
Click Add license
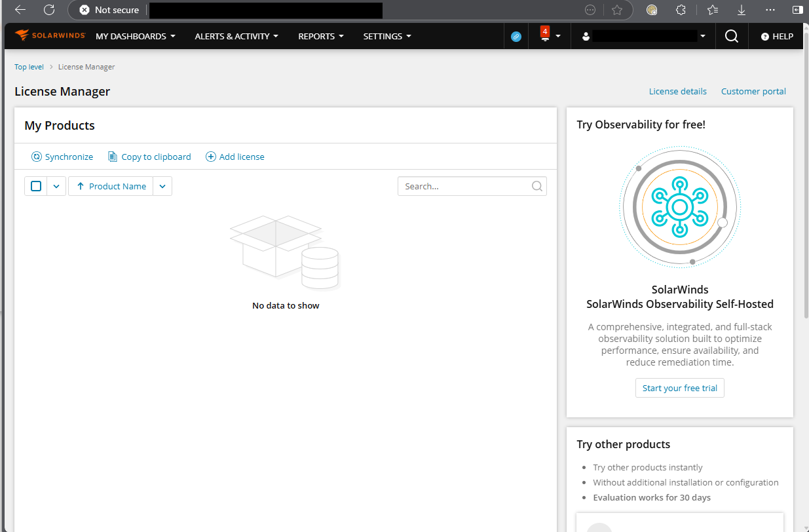point(235,157)
